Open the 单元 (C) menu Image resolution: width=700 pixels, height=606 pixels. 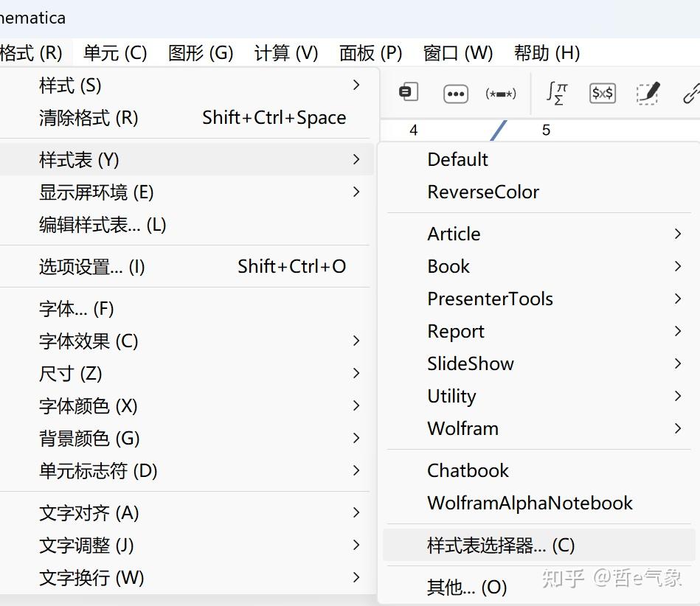coord(115,53)
